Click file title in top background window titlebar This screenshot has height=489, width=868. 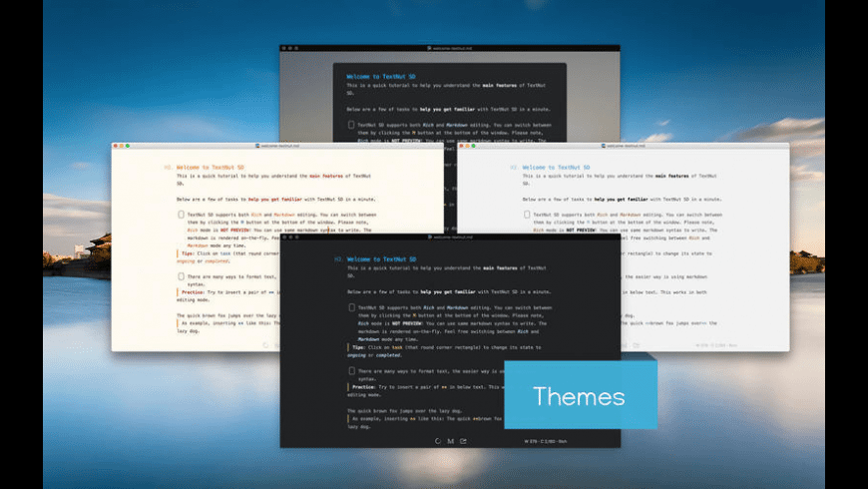[x=450, y=48]
